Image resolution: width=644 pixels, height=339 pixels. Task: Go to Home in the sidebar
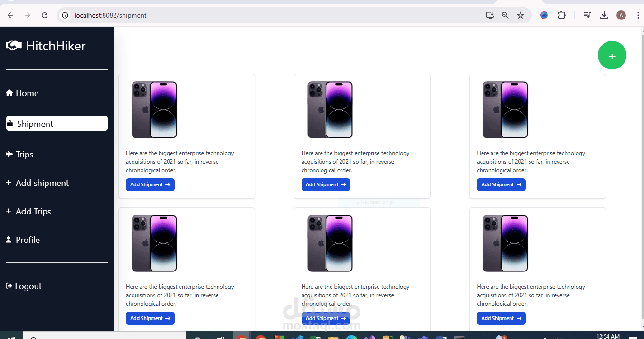pos(22,93)
